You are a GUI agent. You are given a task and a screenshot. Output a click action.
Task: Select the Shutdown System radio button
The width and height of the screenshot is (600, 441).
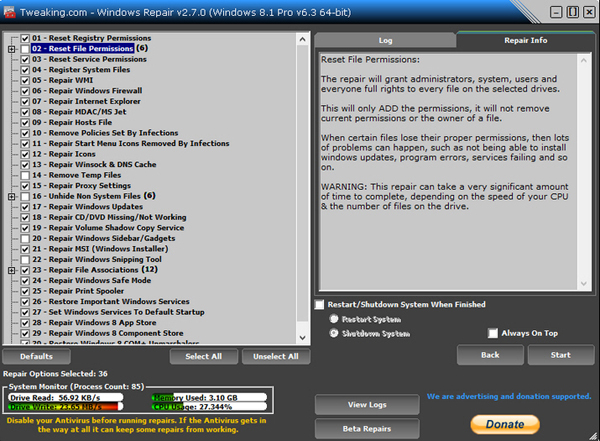pos(334,333)
